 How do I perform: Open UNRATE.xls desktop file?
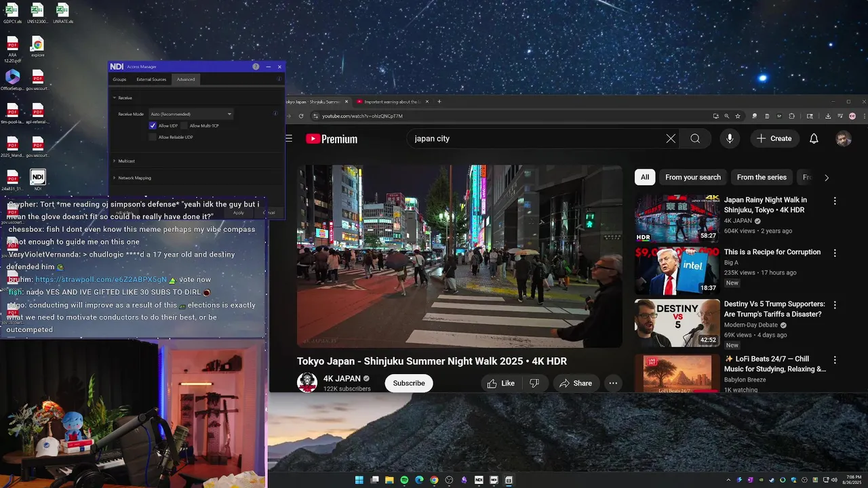click(62, 14)
